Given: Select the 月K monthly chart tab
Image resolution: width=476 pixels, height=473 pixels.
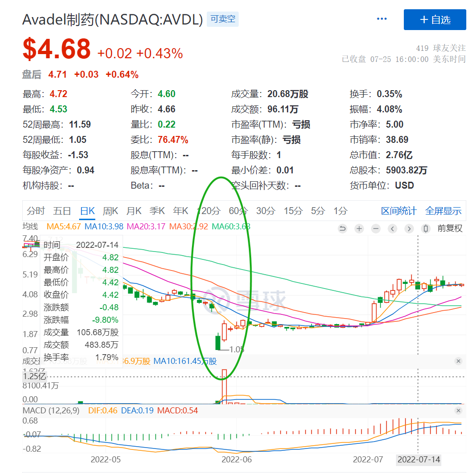Looking at the screenshot, I should (x=134, y=211).
